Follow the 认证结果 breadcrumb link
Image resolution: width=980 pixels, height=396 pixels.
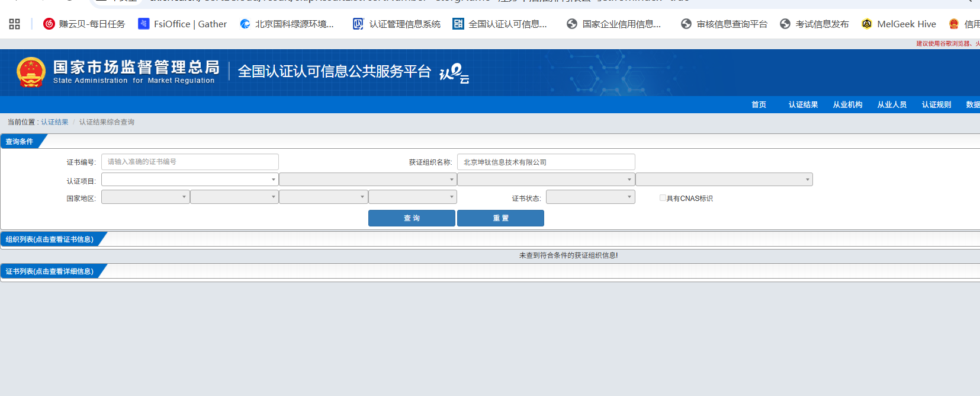(54, 122)
